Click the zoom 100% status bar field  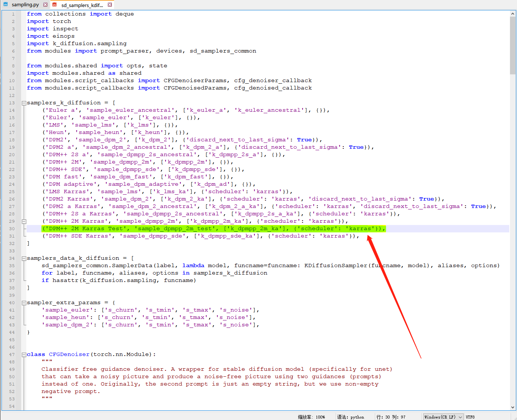pyautogui.click(x=311, y=417)
